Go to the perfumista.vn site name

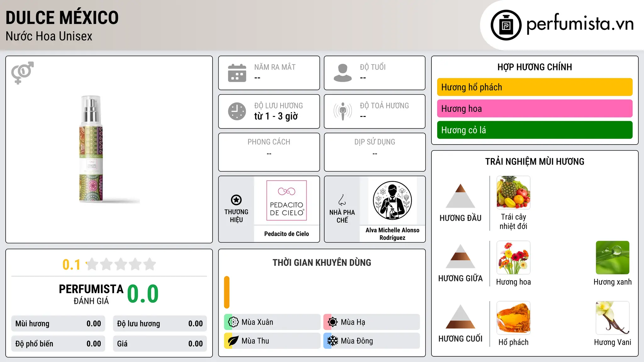pos(580,24)
